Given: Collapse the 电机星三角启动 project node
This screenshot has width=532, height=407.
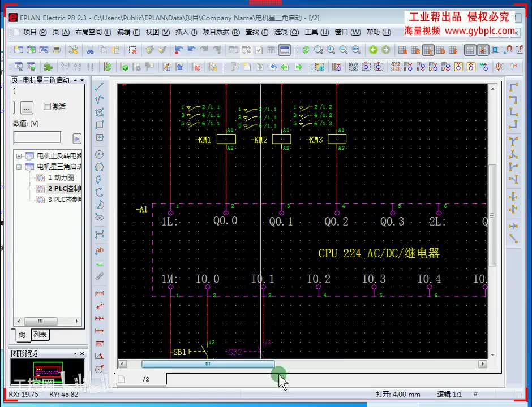Looking at the screenshot, I should (x=19, y=167).
